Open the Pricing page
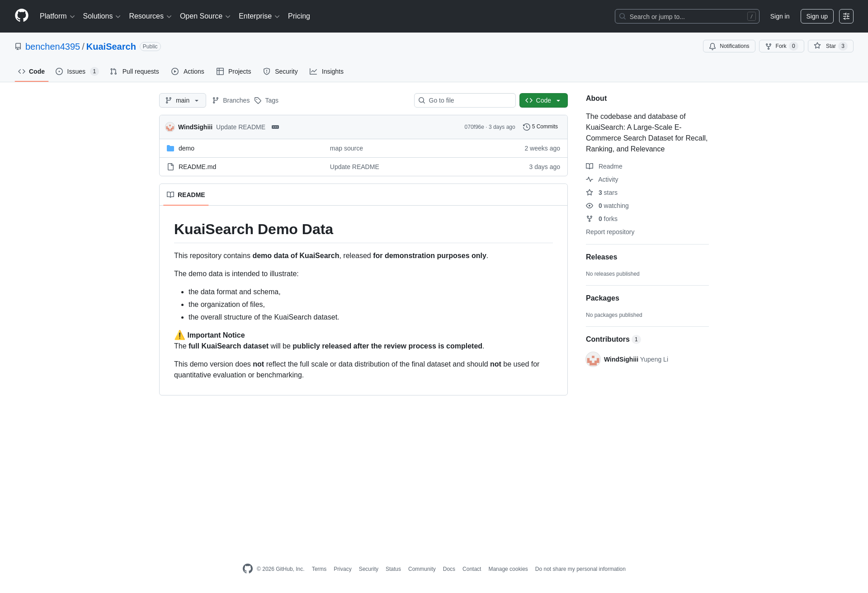 pos(299,16)
